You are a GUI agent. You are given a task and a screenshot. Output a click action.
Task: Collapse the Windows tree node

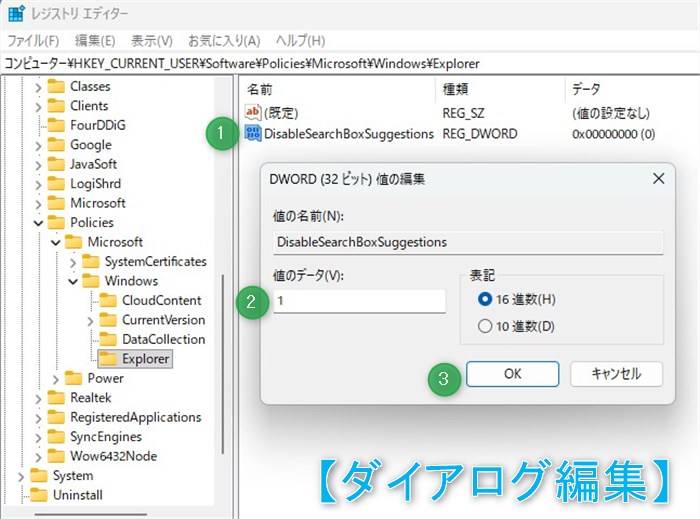pos(73,281)
